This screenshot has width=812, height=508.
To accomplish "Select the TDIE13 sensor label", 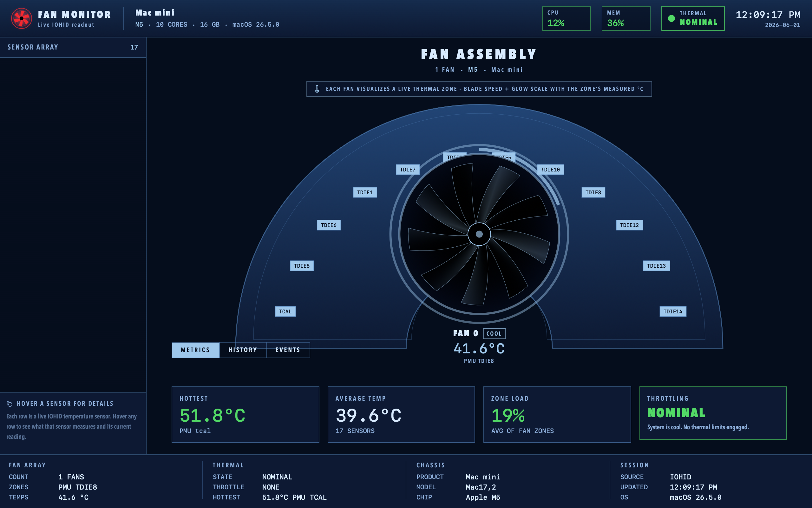I will click(656, 266).
